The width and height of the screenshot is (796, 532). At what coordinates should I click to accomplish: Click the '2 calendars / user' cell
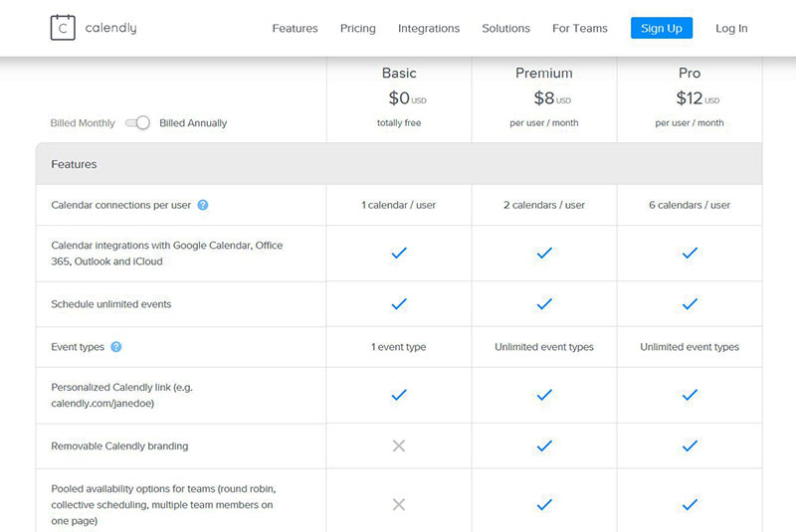[x=544, y=205]
